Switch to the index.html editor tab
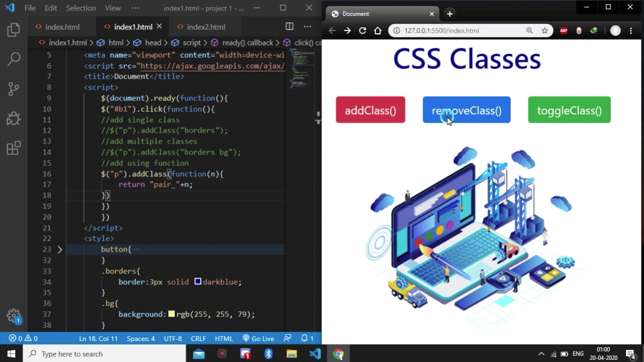The image size is (644, 362). pos(62,27)
